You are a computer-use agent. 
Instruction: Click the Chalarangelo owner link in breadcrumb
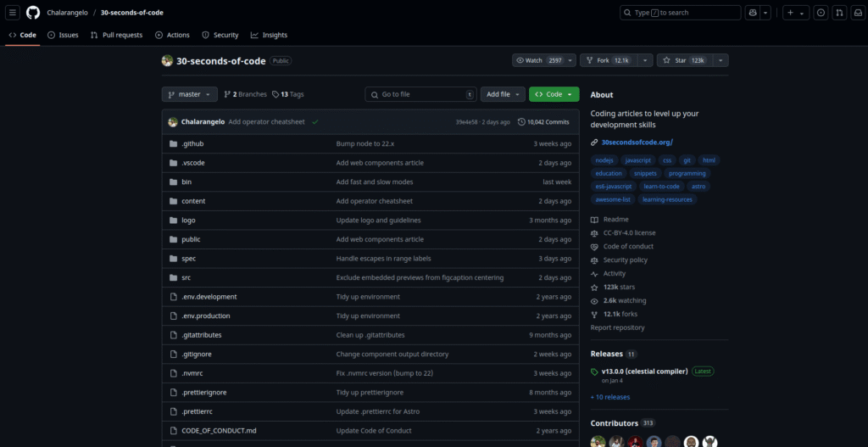click(68, 12)
